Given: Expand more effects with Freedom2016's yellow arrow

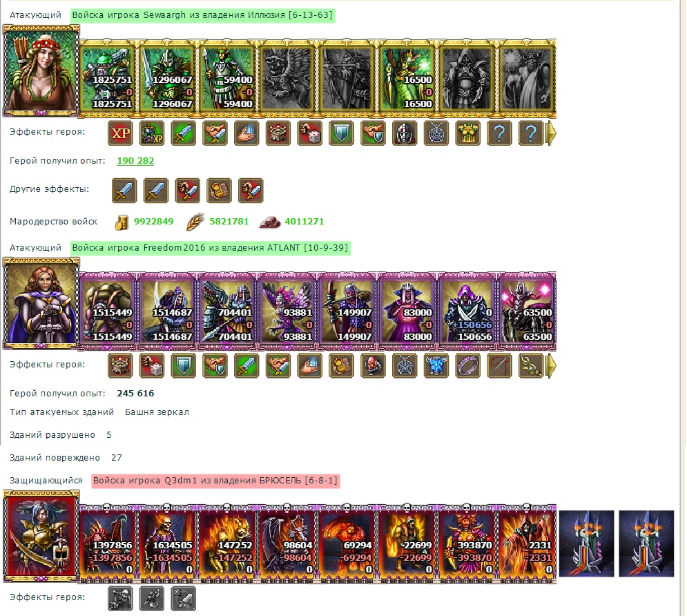Looking at the screenshot, I should [x=550, y=366].
